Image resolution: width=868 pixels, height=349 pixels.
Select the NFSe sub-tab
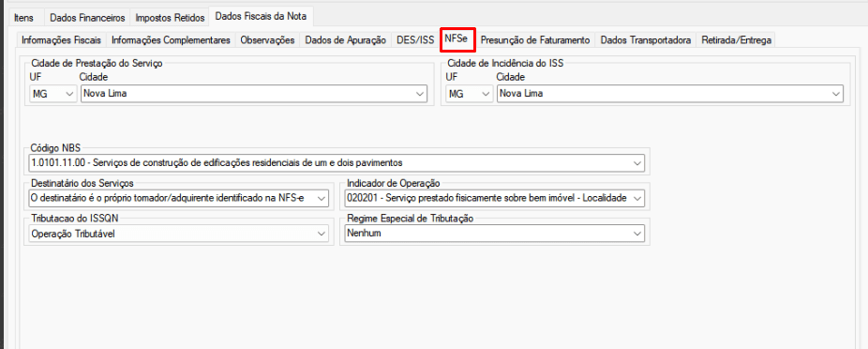click(x=457, y=39)
